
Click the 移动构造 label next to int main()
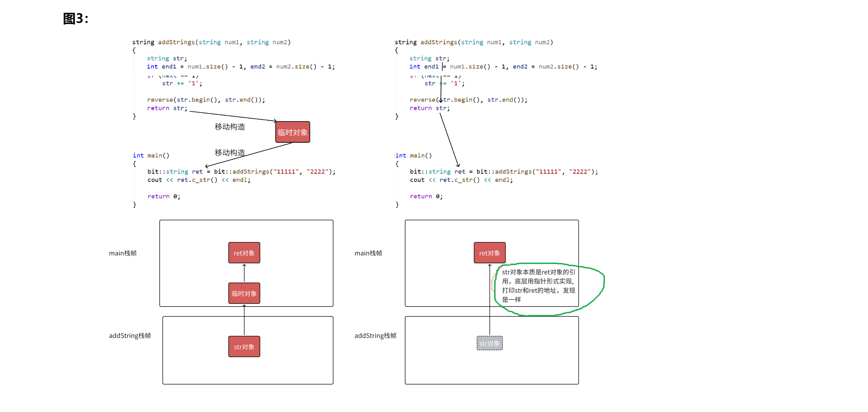[230, 153]
